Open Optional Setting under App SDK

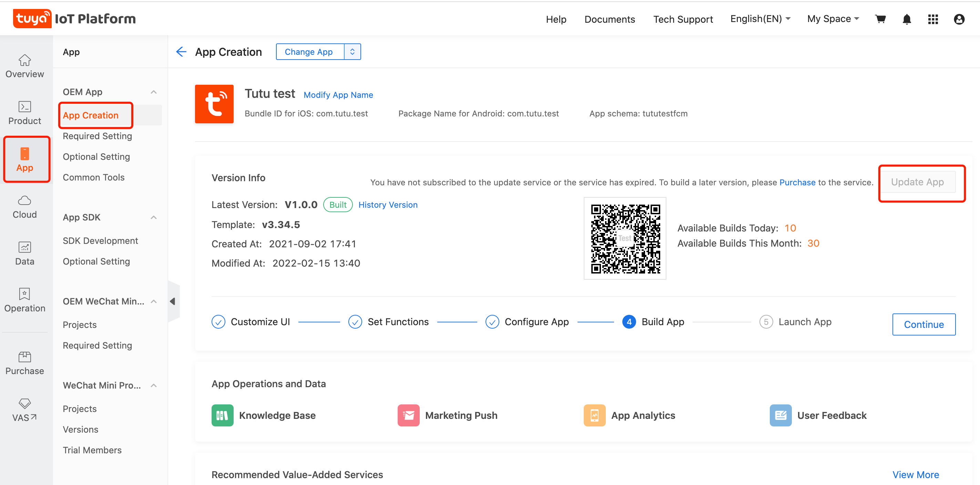click(x=96, y=261)
